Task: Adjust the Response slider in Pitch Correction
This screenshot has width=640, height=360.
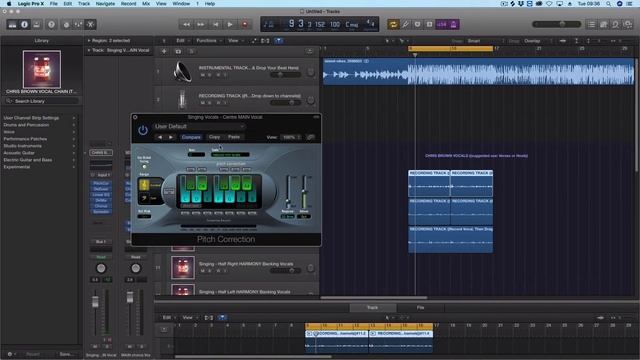Action: click(288, 192)
